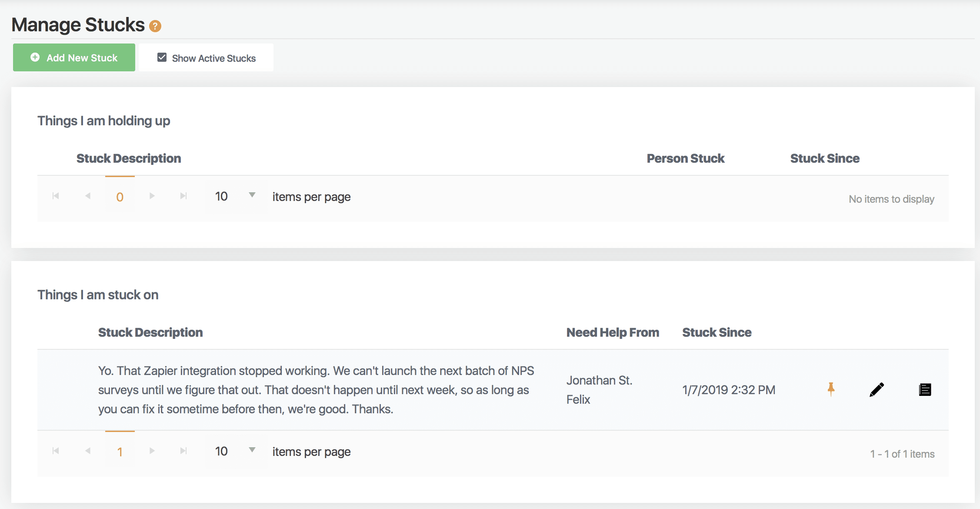This screenshot has height=509, width=980.
Task: Select page 0 in holding up pager
Action: 120,197
